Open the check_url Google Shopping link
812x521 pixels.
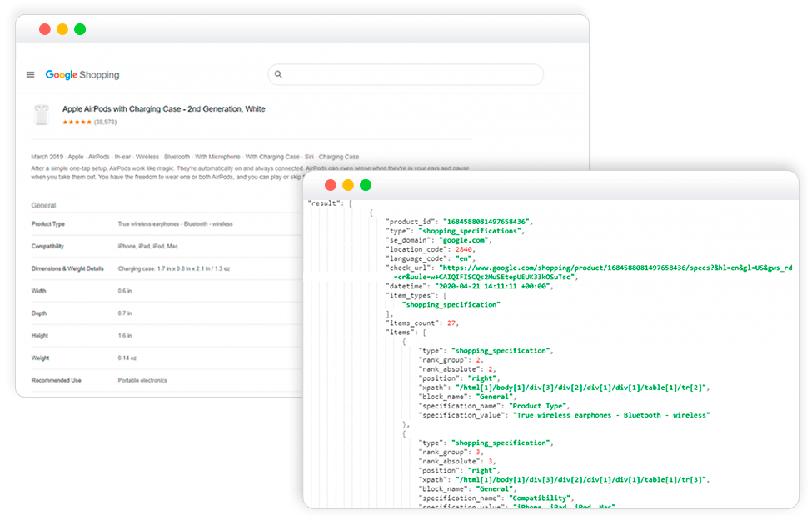(593, 272)
